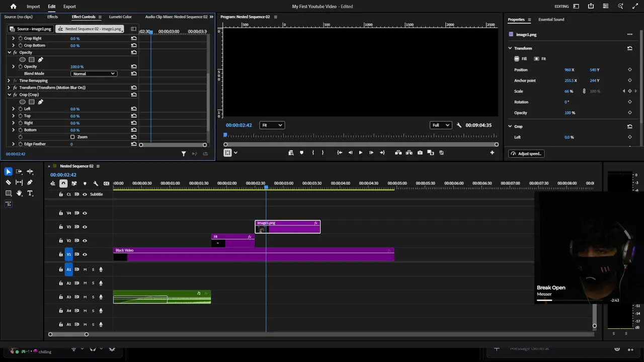
Task: Open the Effects panel tab
Action: click(52, 17)
